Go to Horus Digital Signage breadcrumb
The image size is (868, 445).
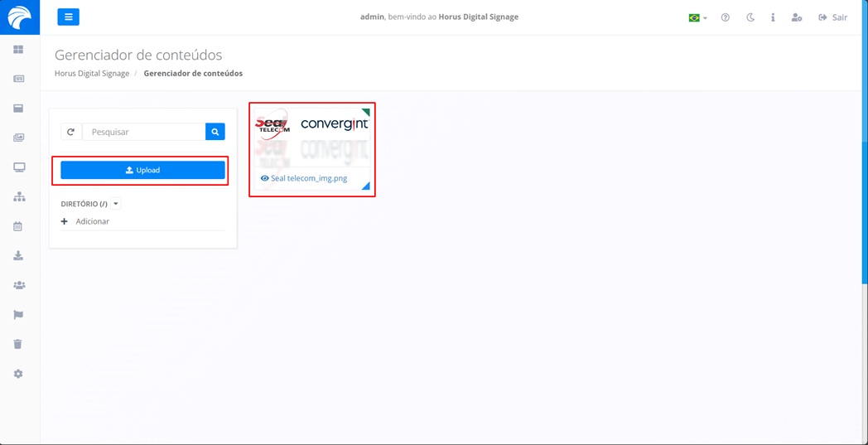[x=92, y=74]
